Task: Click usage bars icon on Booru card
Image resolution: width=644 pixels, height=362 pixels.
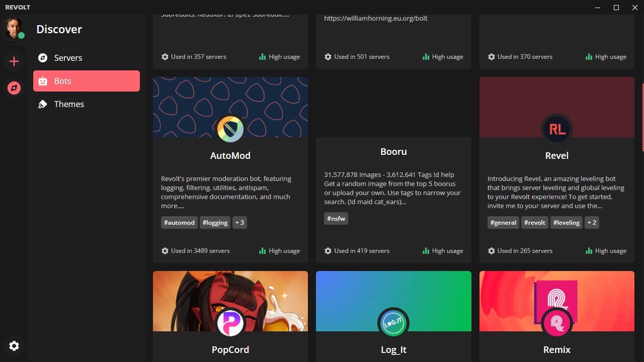Action: pos(426,251)
